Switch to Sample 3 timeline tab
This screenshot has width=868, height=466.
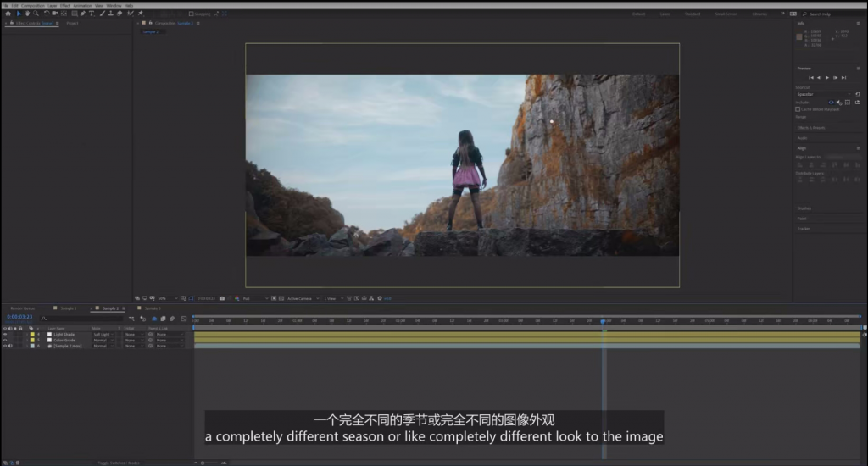[153, 308]
